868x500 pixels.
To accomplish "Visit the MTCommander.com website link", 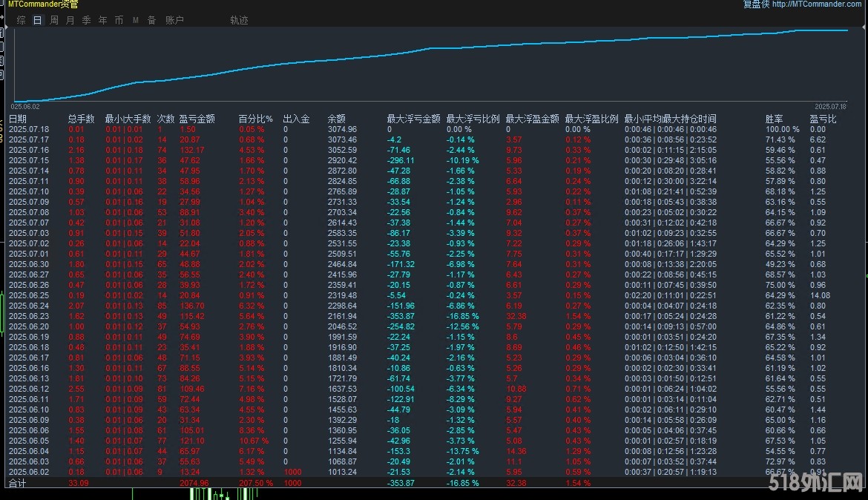I will (x=816, y=4).
